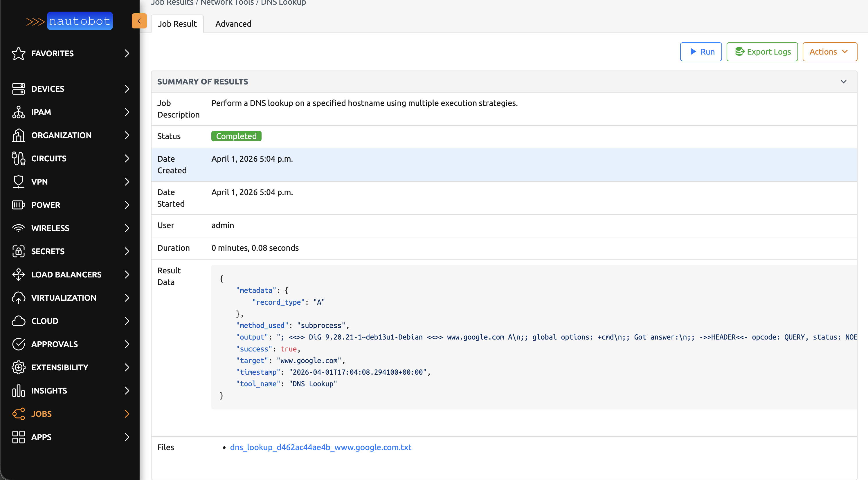
Task: Click the IPAM network tree icon
Action: click(x=18, y=112)
